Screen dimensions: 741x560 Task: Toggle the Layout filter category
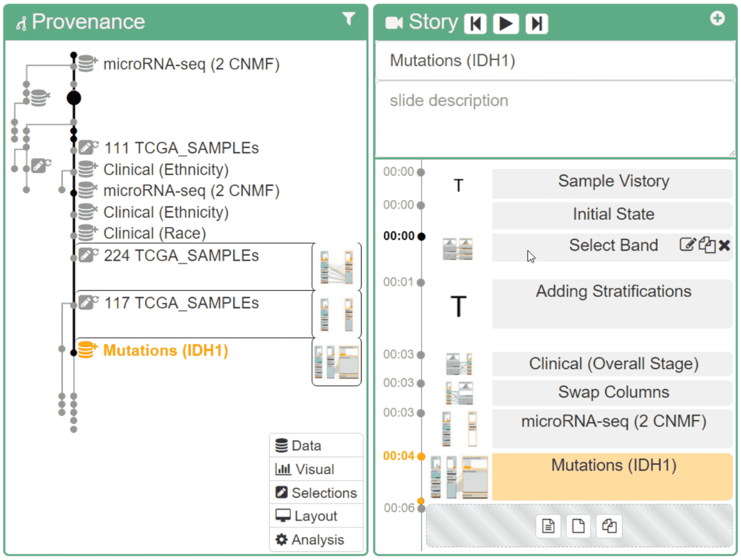point(316,516)
